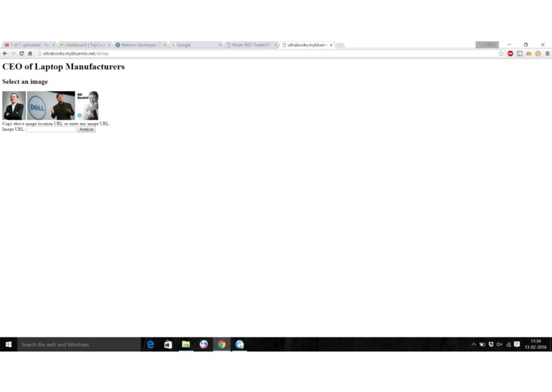This screenshot has width=552, height=392.
Task: Switch to the Google tab
Action: tap(195, 45)
